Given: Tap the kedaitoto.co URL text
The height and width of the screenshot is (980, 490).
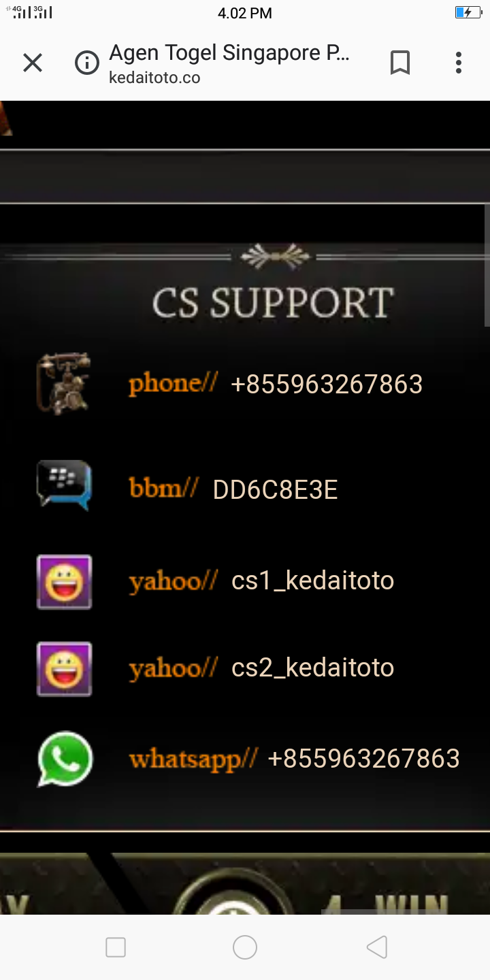Looking at the screenshot, I should point(154,78).
